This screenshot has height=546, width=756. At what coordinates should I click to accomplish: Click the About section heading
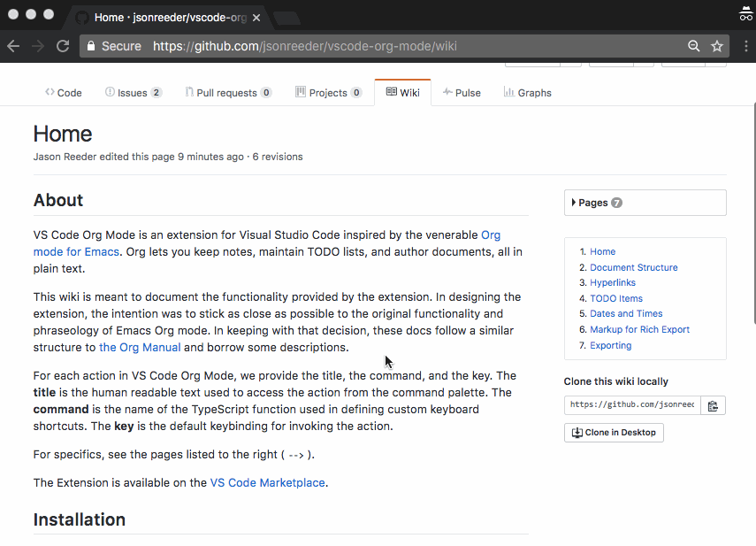pos(58,200)
